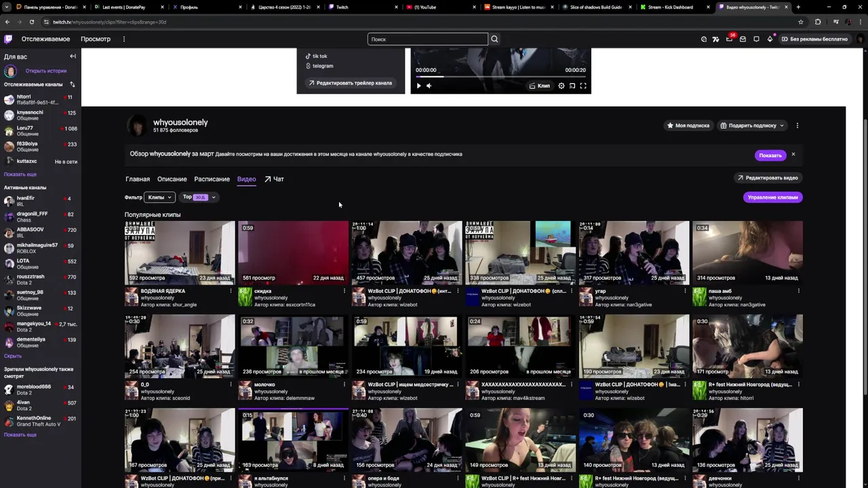Click the whyousolonely channel avatar

click(137, 125)
